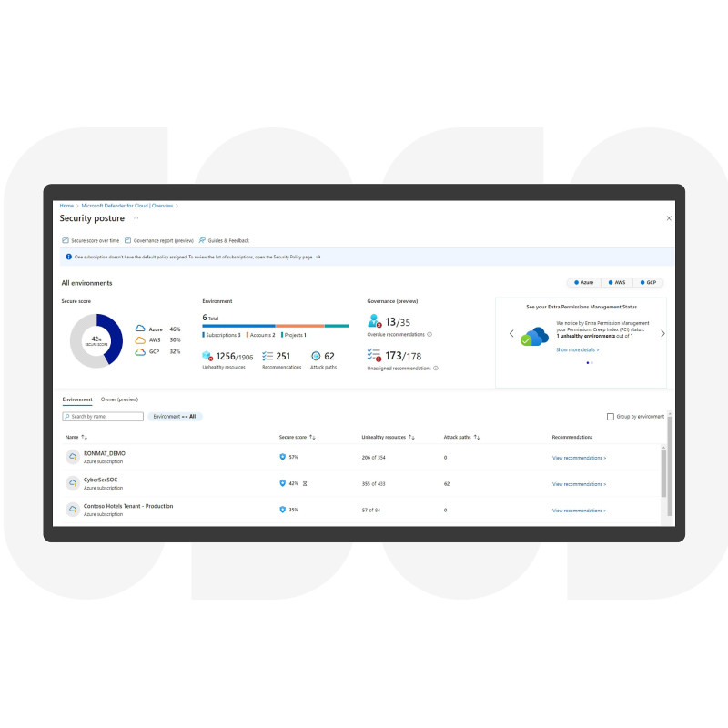Open the Environment == All filter
The image size is (728, 728).
(175, 417)
